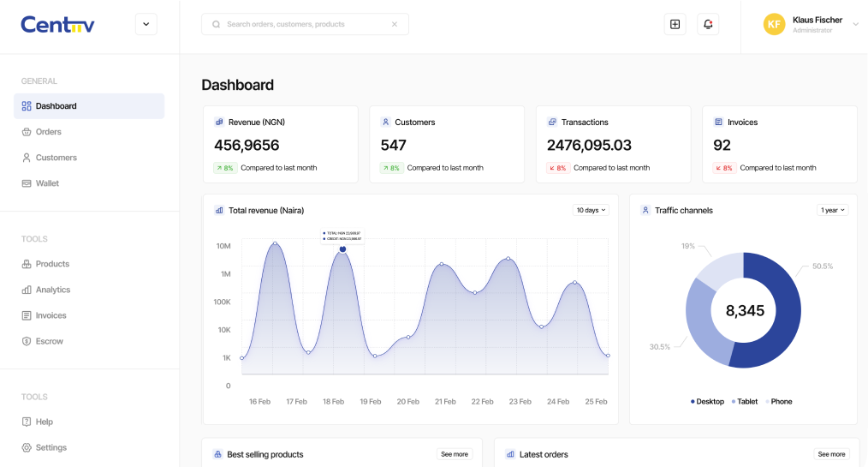Click the Analytics chart icon in sidebar

click(27, 290)
